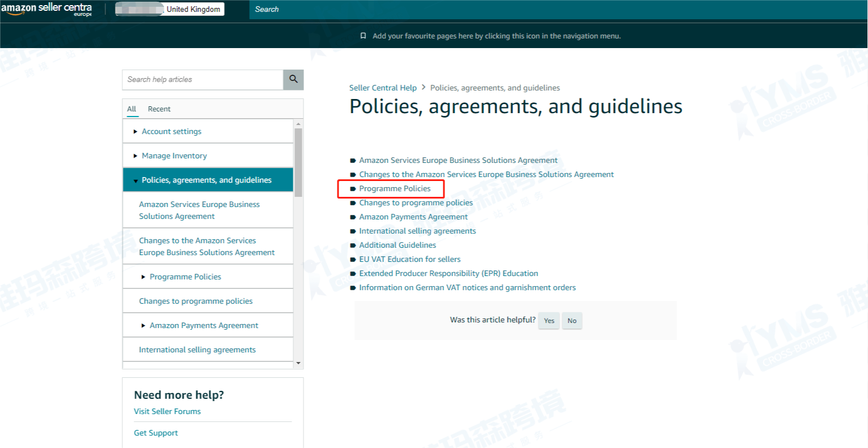Click the Amazon Seller Central logo

(x=46, y=9)
